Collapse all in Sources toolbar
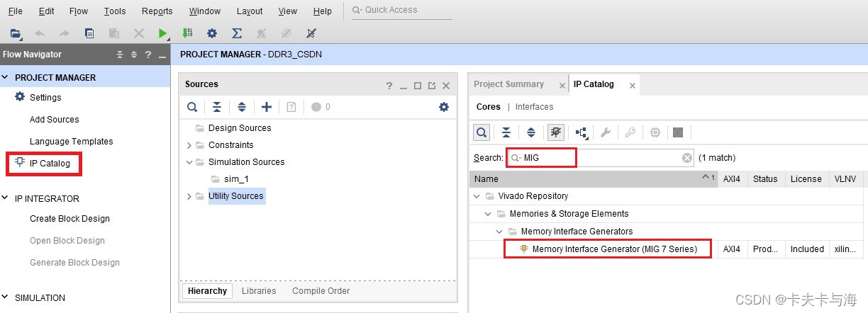This screenshot has width=868, height=313. (x=217, y=107)
